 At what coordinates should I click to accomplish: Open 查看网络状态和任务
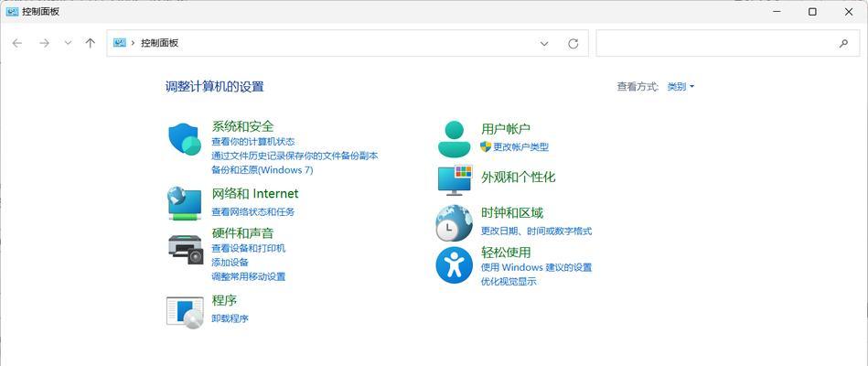click(x=253, y=211)
